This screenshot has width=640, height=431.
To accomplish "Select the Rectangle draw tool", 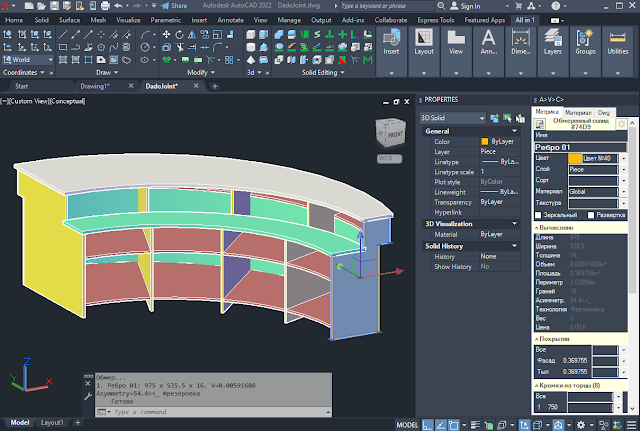I will tap(62, 47).
